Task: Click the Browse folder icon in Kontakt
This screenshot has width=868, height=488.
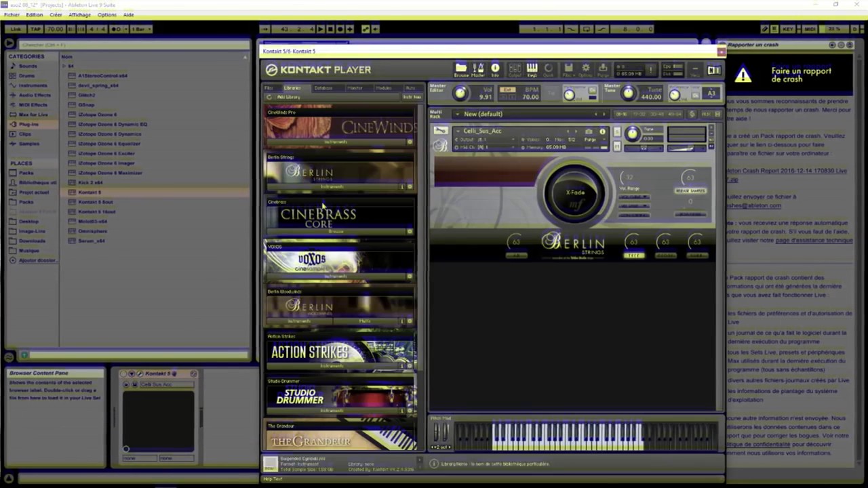Action: (461, 69)
